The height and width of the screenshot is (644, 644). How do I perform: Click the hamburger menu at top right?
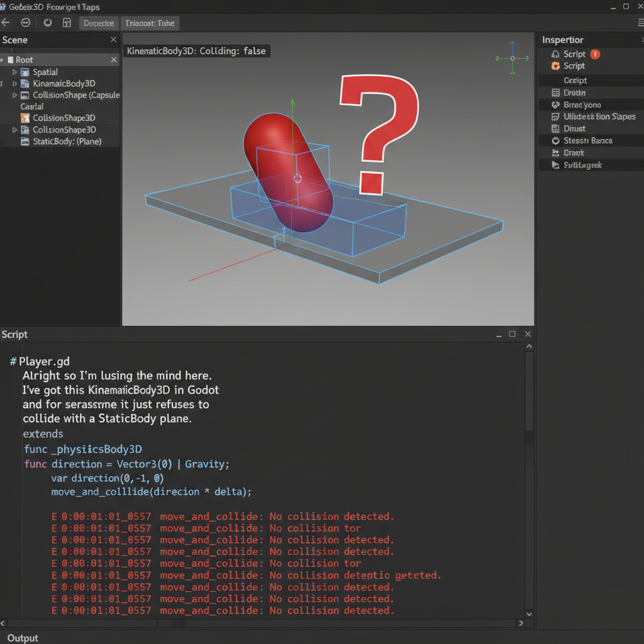point(641,23)
